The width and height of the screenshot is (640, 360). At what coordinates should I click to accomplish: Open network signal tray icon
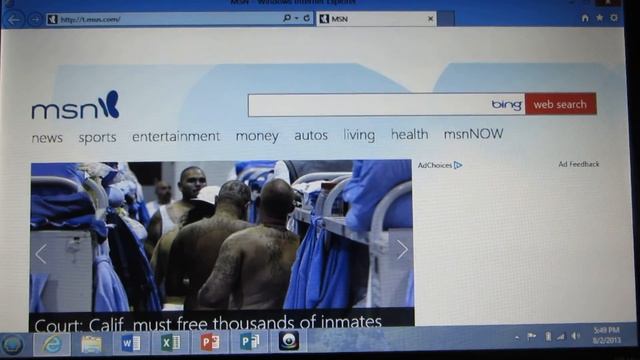pos(561,336)
